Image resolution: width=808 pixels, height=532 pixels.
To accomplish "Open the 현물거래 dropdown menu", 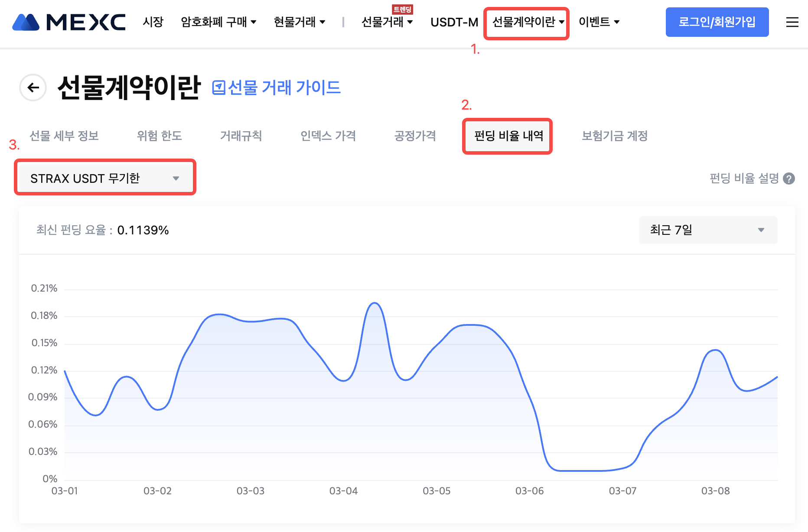I will point(299,22).
